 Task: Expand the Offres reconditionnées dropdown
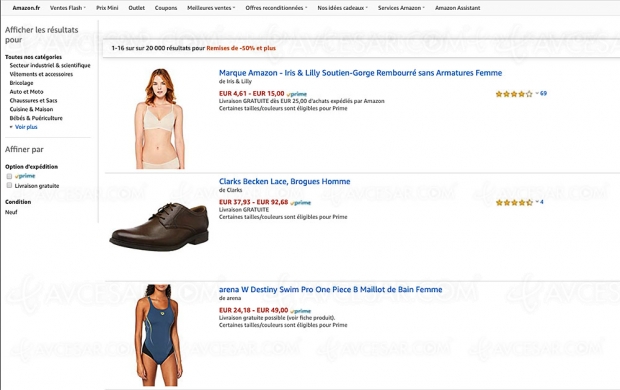pyautogui.click(x=276, y=8)
